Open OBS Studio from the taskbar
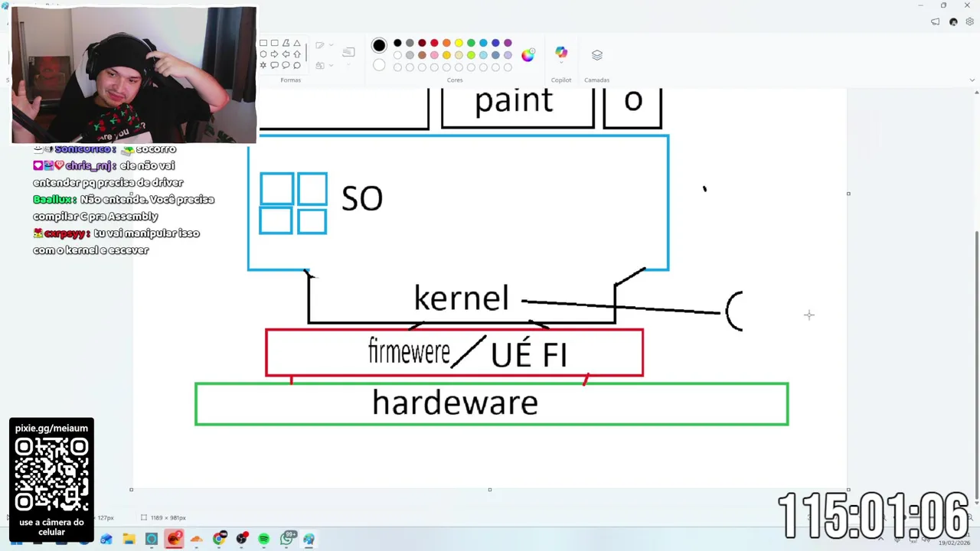The width and height of the screenshot is (980, 551). (242, 540)
